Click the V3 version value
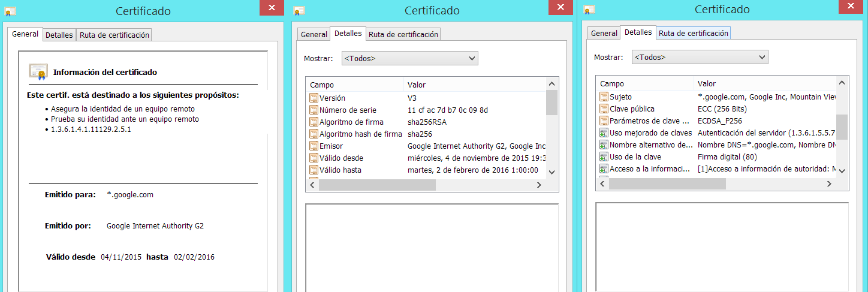The width and height of the screenshot is (868, 292). pyautogui.click(x=412, y=98)
